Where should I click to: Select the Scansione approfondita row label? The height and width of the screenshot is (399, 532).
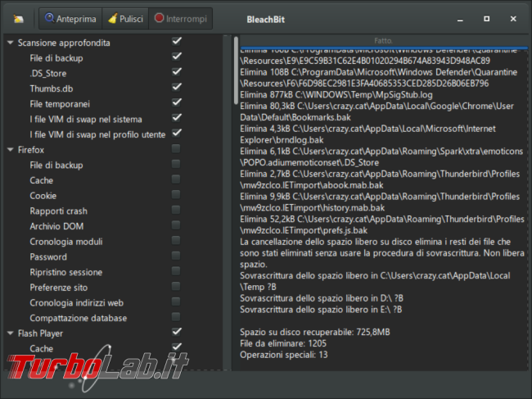(64, 43)
